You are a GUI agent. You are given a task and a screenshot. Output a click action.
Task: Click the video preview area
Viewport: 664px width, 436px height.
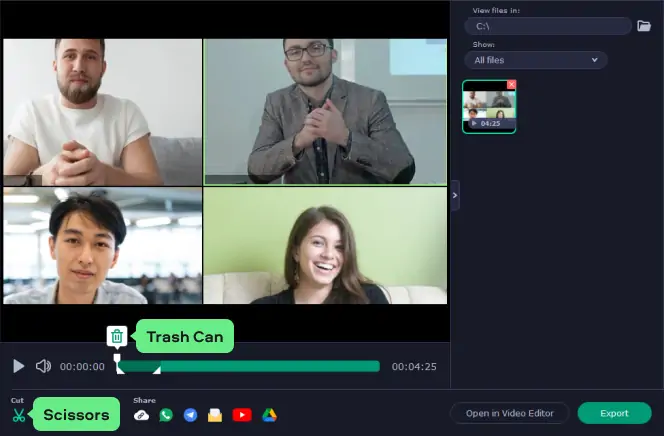(225, 171)
